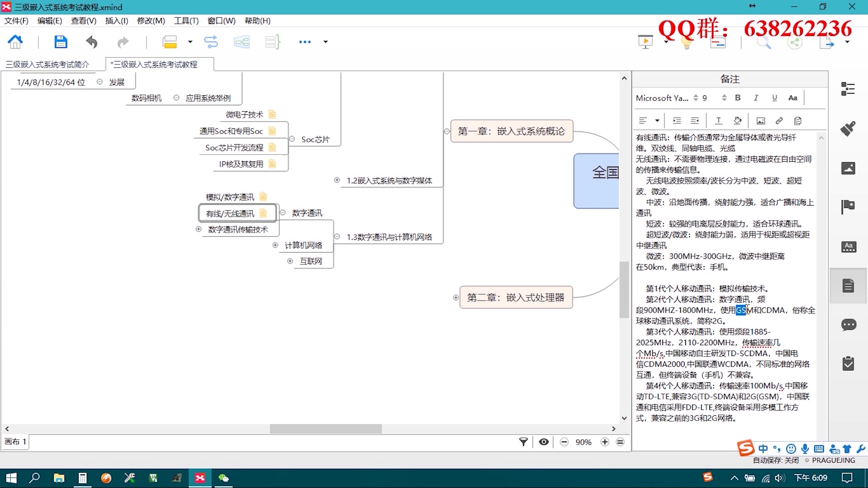868x488 pixels.
Task: Collapse the Soc芯片 topic
Action: tap(292, 139)
